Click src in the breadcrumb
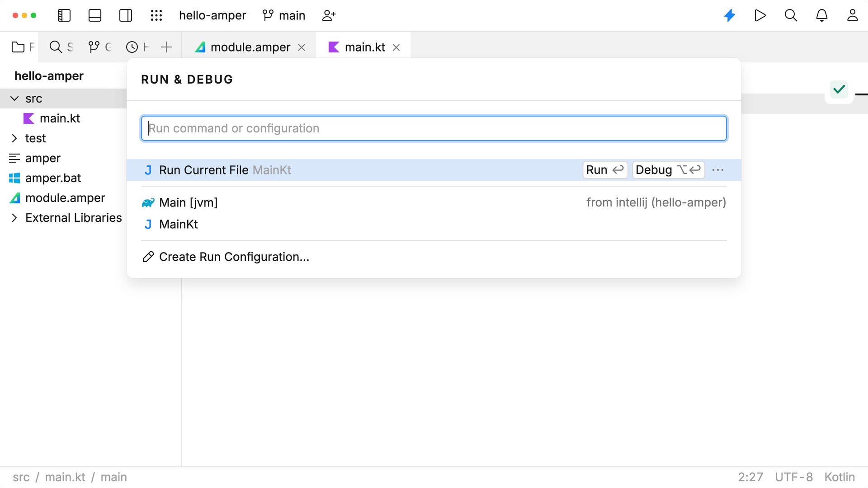Image resolution: width=868 pixels, height=488 pixels. [21, 477]
